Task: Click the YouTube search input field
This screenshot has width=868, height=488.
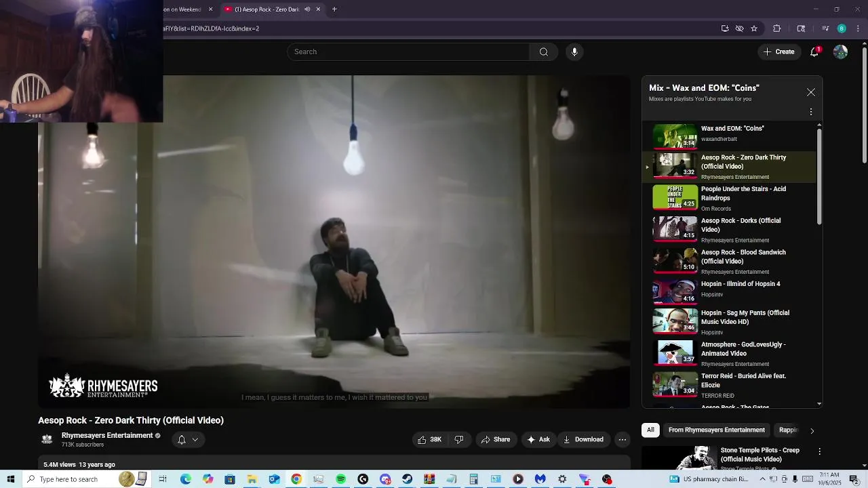Action: point(408,52)
